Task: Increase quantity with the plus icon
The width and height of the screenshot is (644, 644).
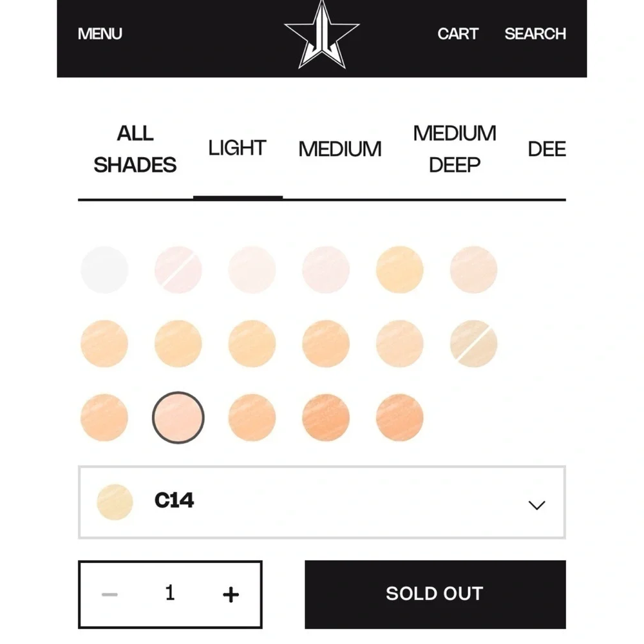Action: coord(231,594)
